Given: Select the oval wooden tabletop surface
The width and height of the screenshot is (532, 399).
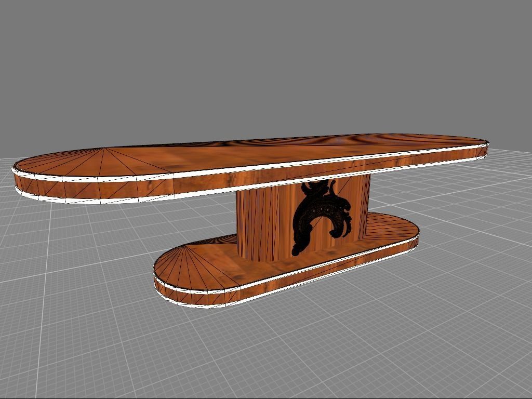Looking at the screenshot, I should 250,155.
